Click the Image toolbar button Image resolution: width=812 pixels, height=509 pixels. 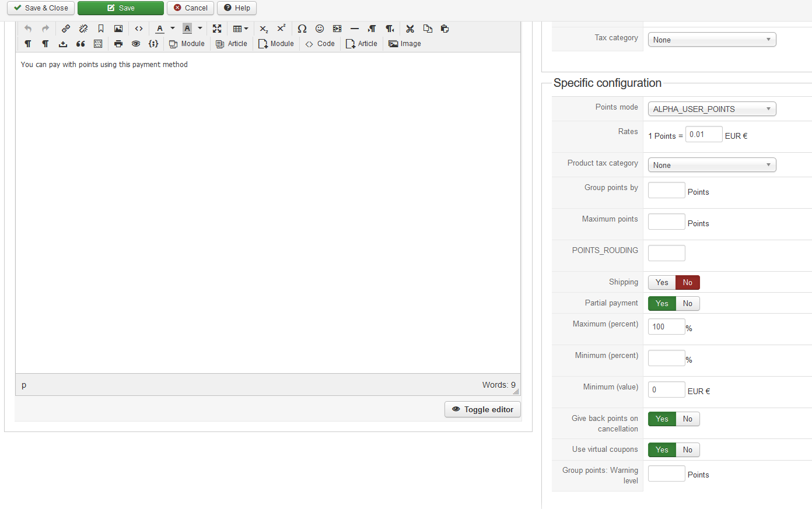click(405, 44)
